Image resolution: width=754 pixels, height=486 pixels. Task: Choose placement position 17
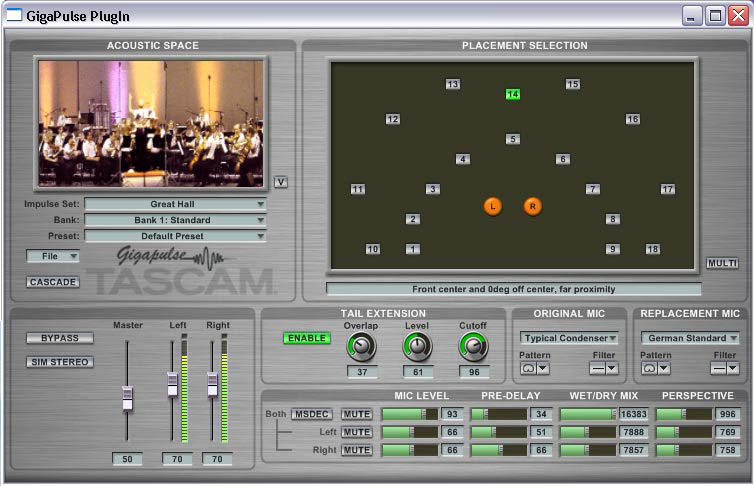pos(667,189)
